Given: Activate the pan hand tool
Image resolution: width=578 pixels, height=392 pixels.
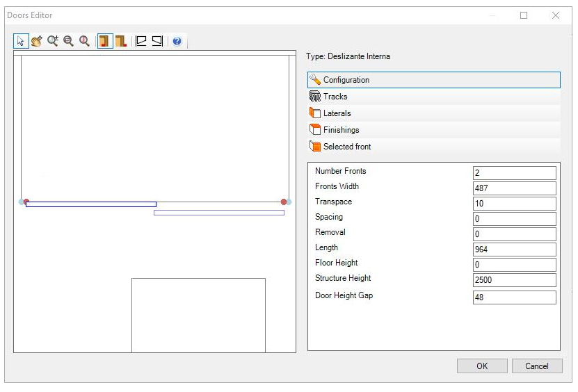Looking at the screenshot, I should 36,41.
